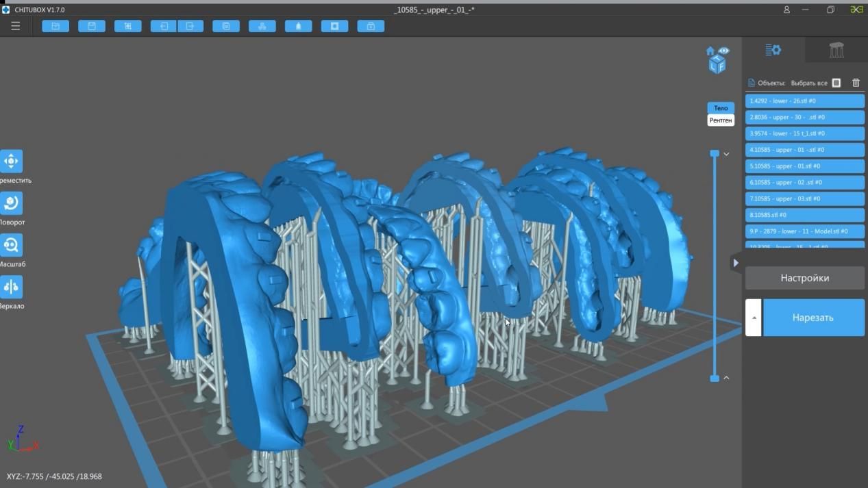Tick the Select all (Выбрать все) checkbox
The width and height of the screenshot is (868, 488).
click(836, 83)
